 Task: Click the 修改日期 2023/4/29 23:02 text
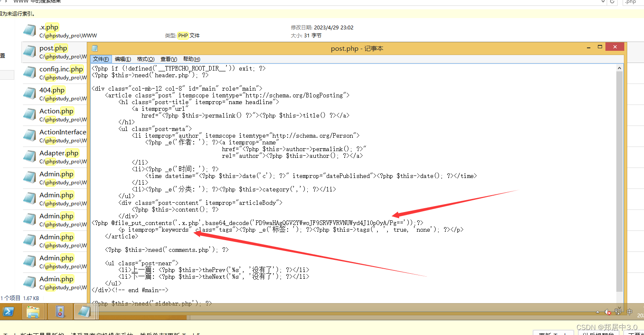322,28
